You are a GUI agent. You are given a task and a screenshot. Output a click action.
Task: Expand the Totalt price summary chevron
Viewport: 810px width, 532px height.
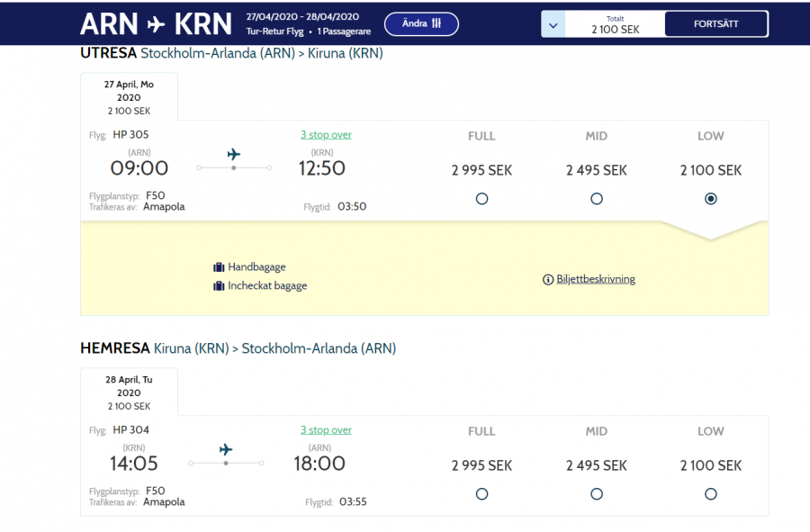pos(553,24)
